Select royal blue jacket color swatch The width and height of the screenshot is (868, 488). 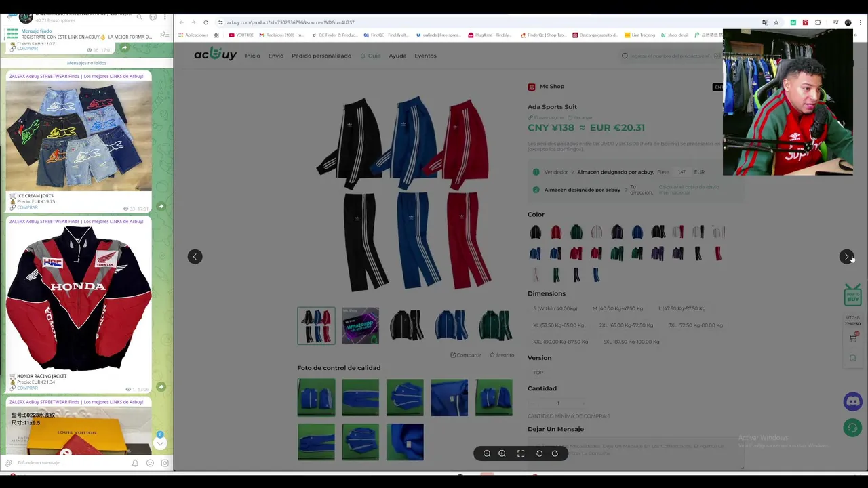[x=637, y=232]
